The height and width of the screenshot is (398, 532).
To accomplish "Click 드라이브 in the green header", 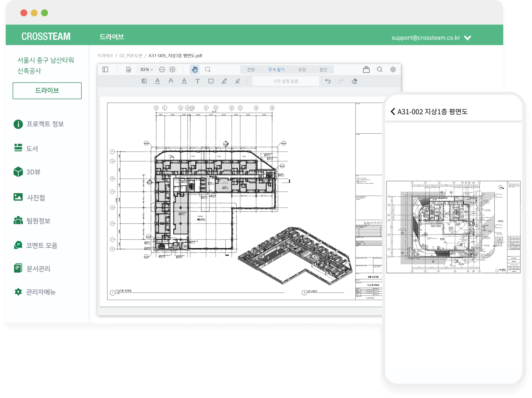I will point(112,37).
